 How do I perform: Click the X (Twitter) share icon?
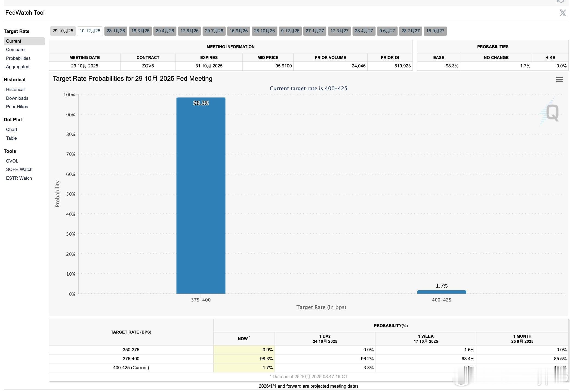(562, 13)
